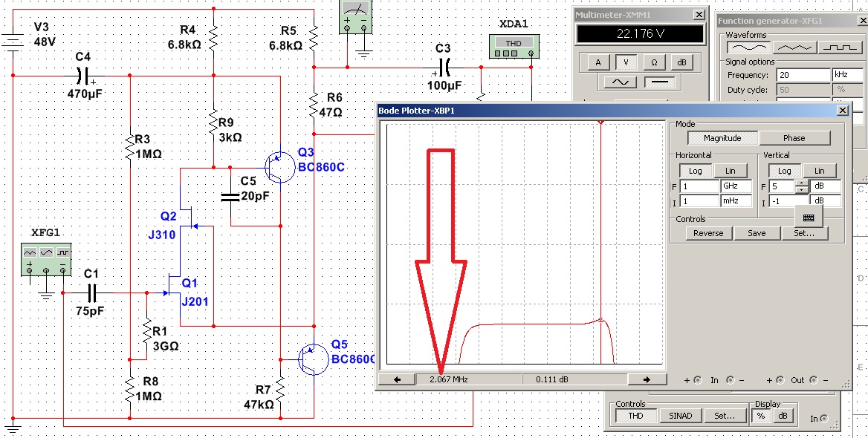Select the XDA1 distortion analyzer instrument

pyautogui.click(x=514, y=47)
